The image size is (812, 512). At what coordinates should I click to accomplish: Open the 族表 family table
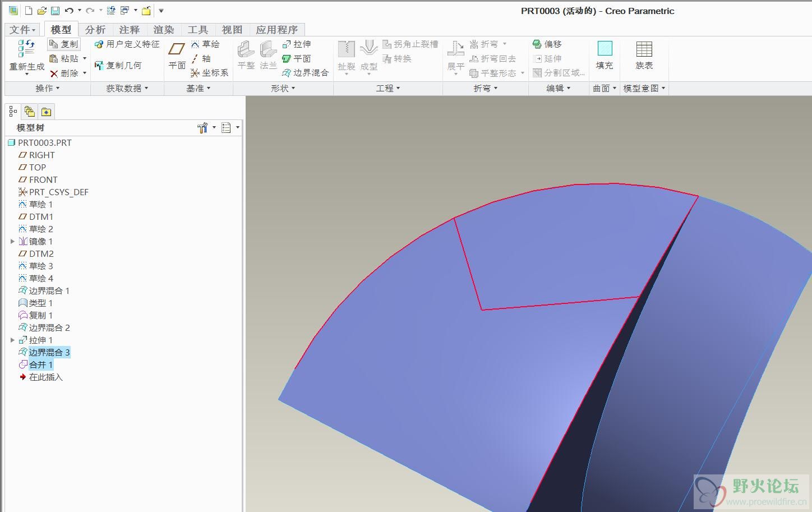tap(644, 56)
